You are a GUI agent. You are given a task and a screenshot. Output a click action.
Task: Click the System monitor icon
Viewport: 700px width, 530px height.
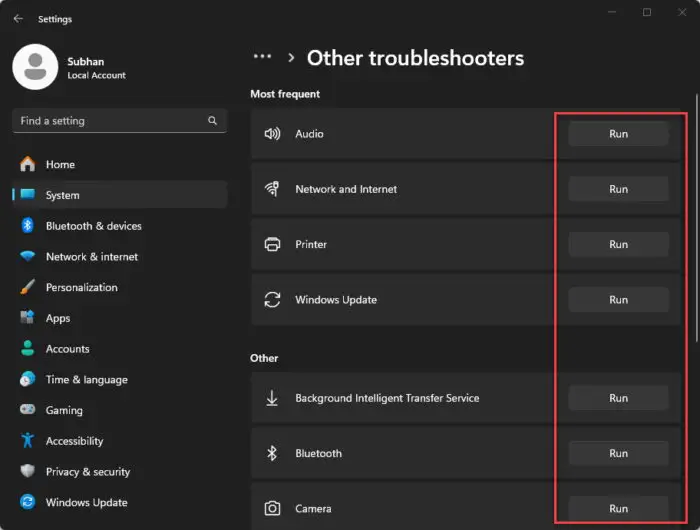(28, 194)
